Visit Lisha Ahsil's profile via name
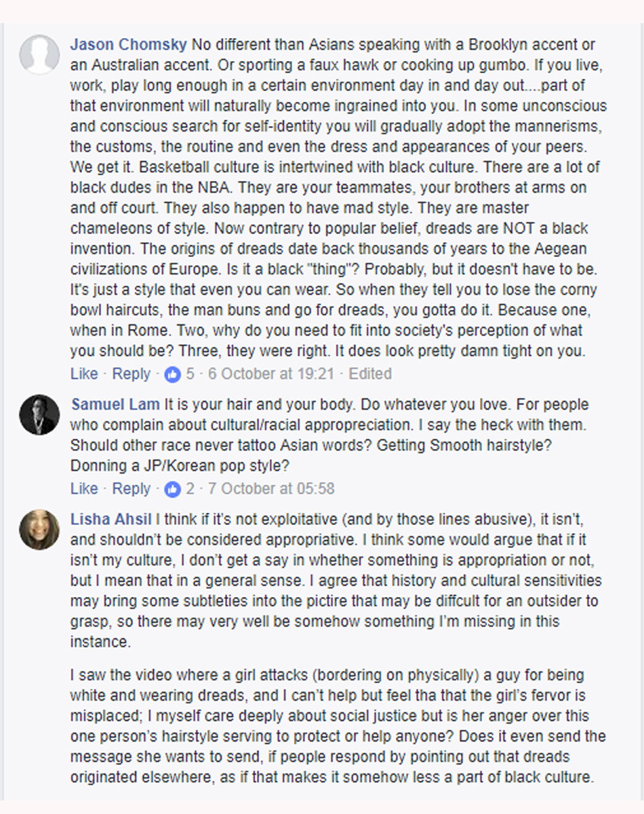This screenshot has height=814, width=644. click(111, 520)
